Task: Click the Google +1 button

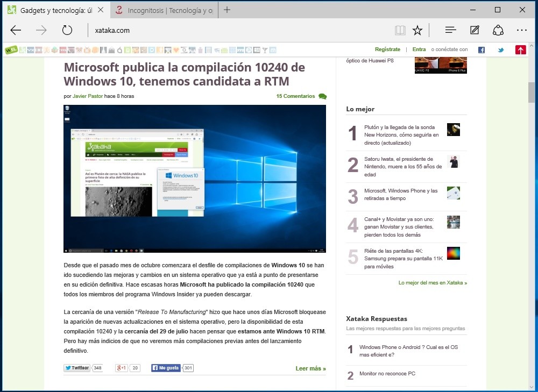Action: pos(121,368)
